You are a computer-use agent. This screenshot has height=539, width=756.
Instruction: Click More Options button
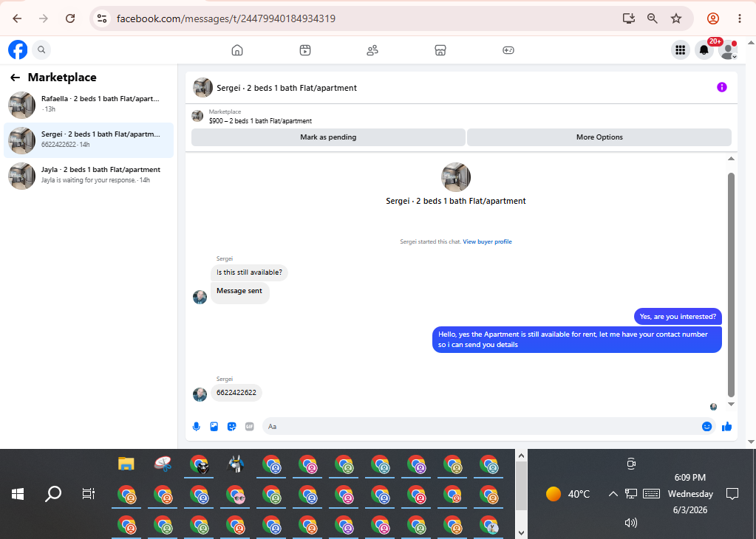click(x=599, y=137)
